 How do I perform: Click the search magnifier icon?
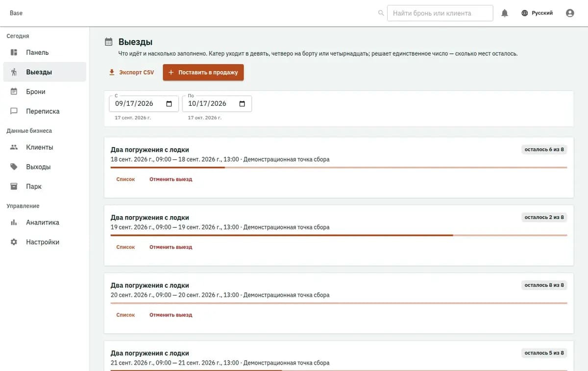click(x=381, y=13)
